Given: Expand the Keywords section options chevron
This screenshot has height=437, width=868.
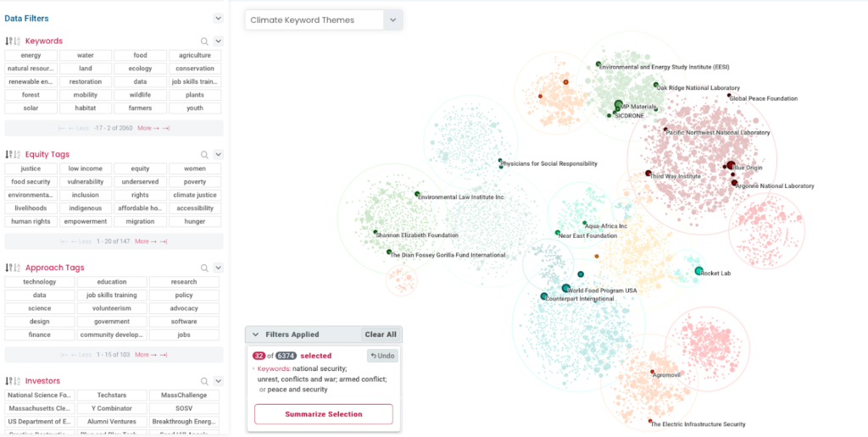Looking at the screenshot, I should (218, 41).
